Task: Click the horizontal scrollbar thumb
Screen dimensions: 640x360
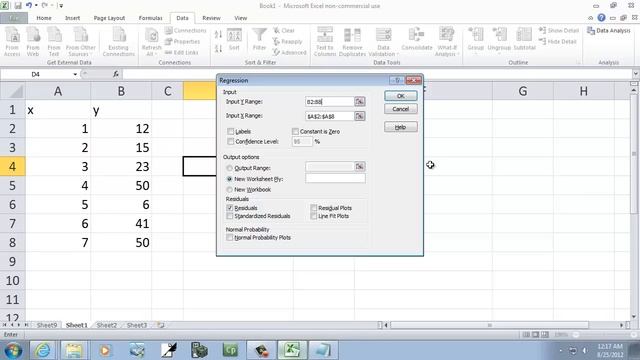Action: 489,325
